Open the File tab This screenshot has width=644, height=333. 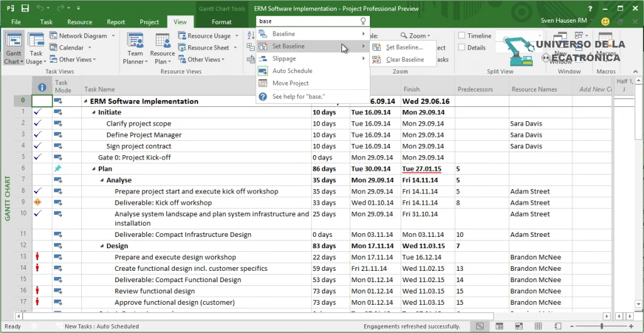[16, 22]
